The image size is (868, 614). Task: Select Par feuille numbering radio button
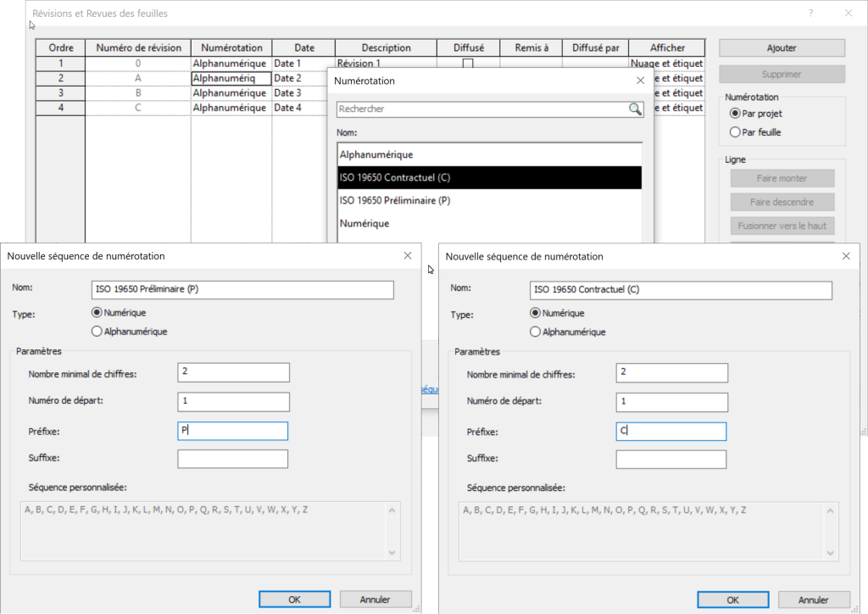click(x=735, y=132)
